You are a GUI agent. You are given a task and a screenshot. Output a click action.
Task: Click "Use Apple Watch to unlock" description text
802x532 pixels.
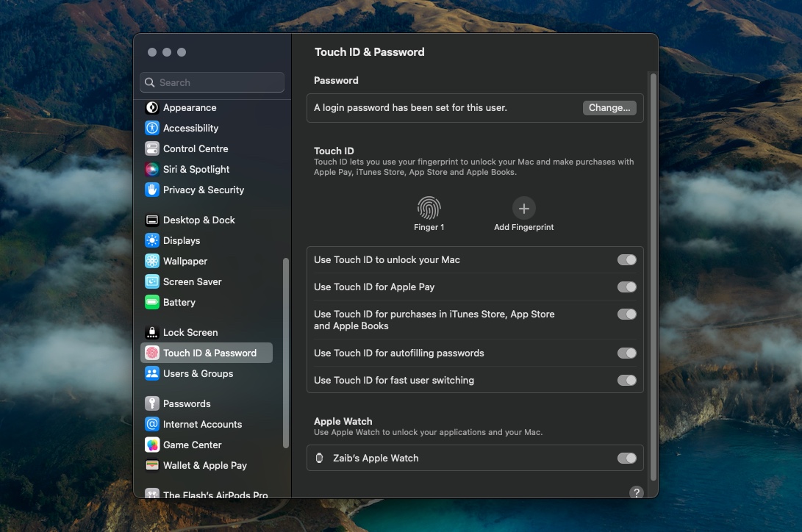click(x=428, y=432)
